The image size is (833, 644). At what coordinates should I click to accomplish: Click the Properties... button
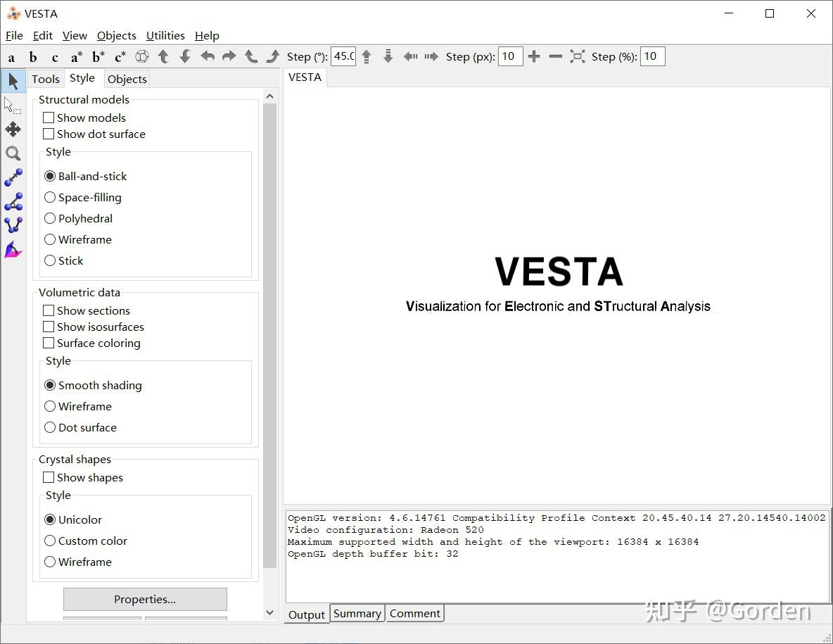tap(145, 600)
